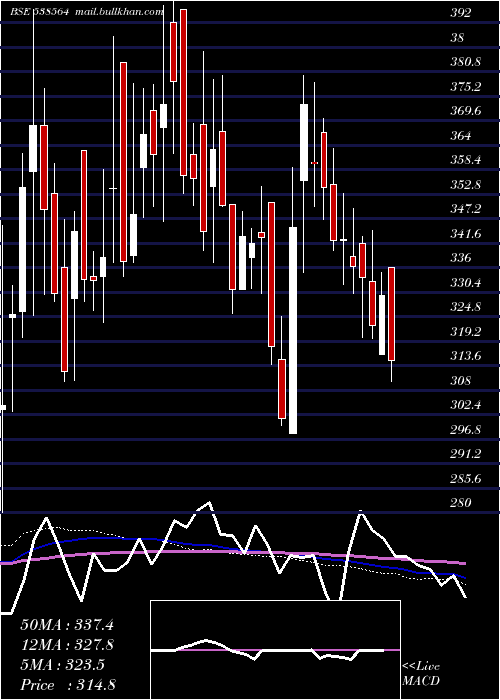Click the BSE 538564 ticker label
The width and height of the screenshot is (500, 700).
click(39, 12)
